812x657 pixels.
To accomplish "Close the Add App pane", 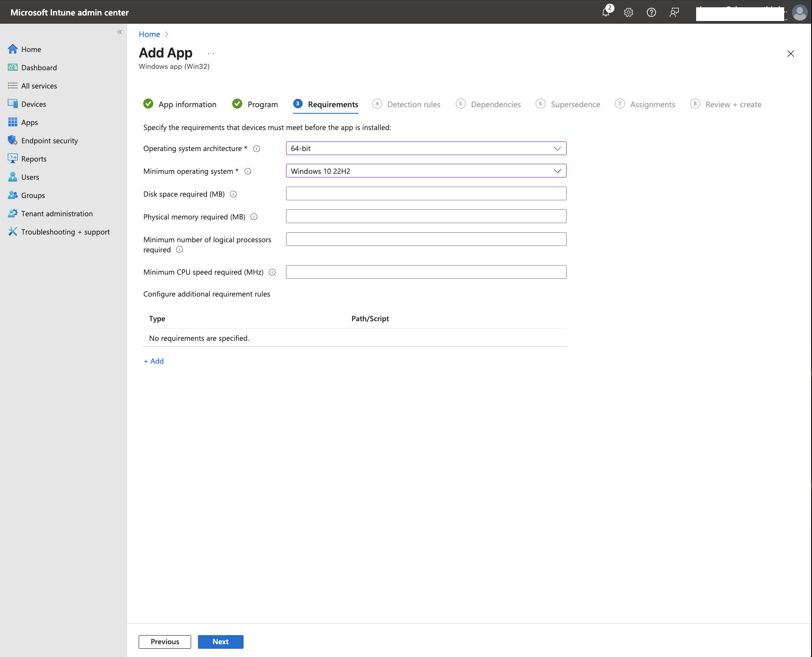I will 791,54.
